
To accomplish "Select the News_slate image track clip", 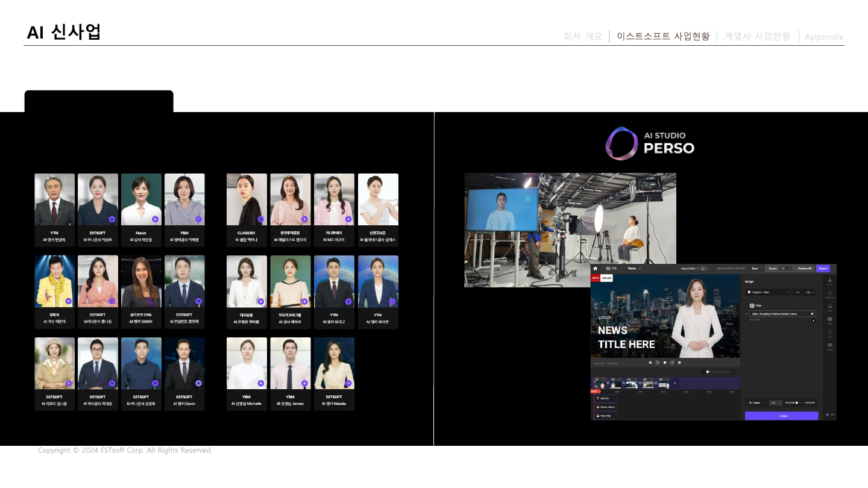I will [x=606, y=407].
